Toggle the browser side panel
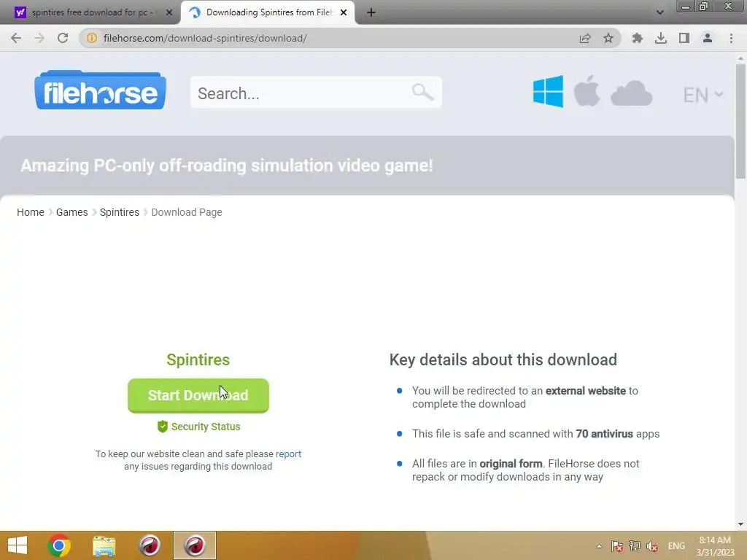Viewport: 747px width, 560px height. [684, 38]
